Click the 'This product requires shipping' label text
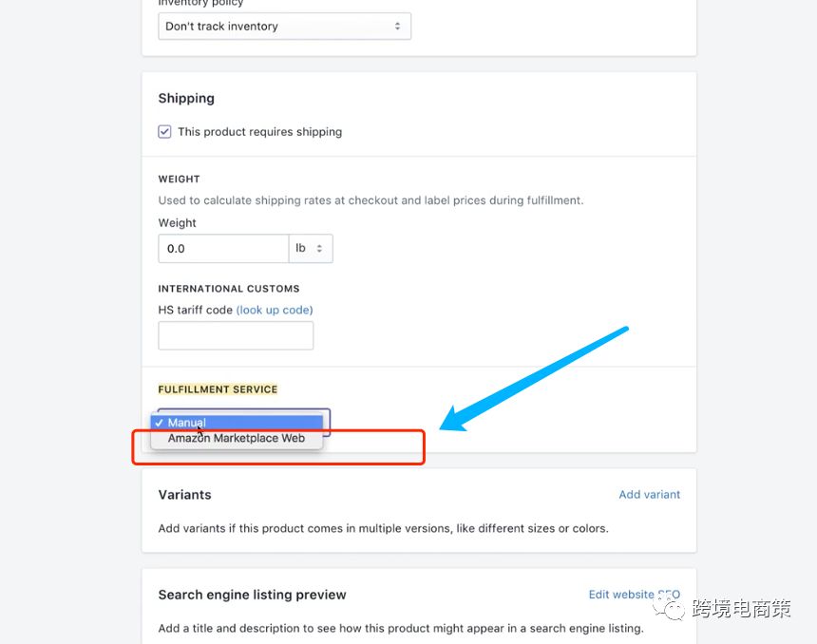The image size is (817, 644). pos(259,132)
